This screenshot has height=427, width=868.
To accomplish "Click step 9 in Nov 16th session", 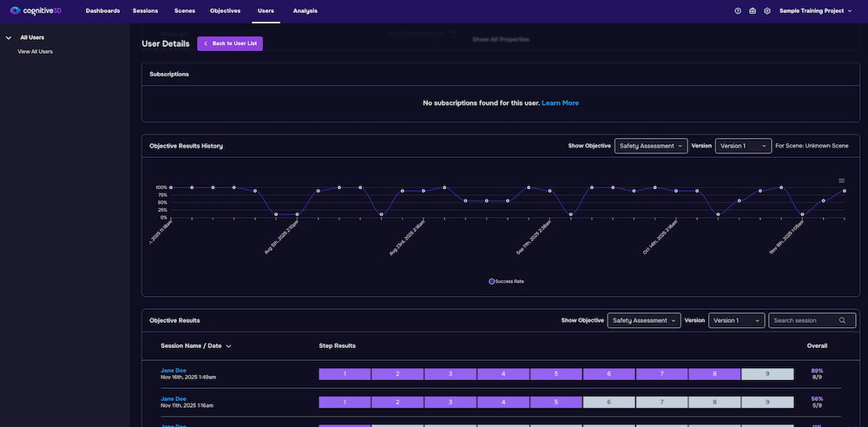I will [767, 374].
